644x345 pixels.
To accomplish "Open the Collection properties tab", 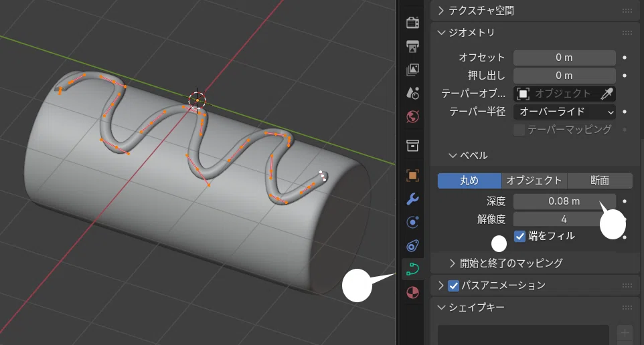I will click(x=412, y=145).
